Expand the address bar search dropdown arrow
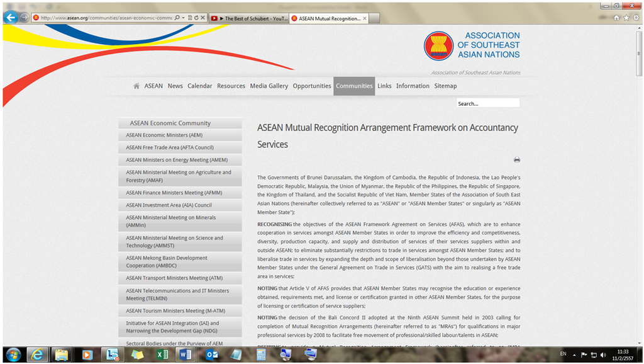This screenshot has width=644, height=364. point(184,18)
